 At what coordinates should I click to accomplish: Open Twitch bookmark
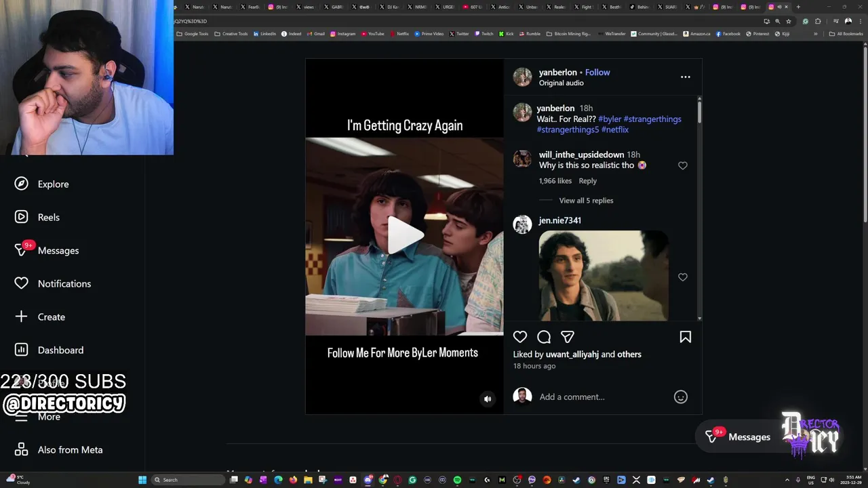coord(484,34)
